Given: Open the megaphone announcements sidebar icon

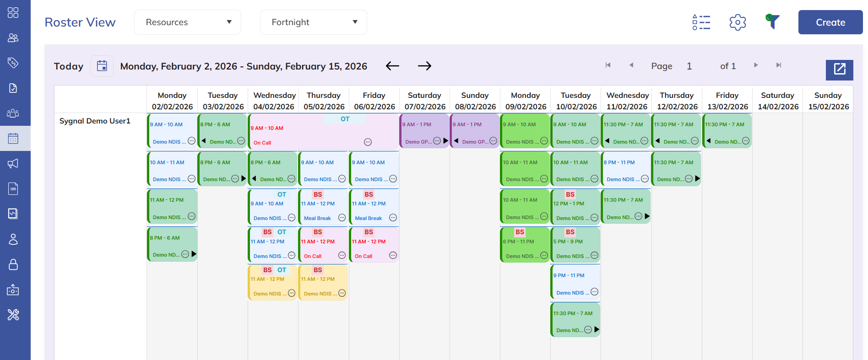Looking at the screenshot, I should coord(13,164).
